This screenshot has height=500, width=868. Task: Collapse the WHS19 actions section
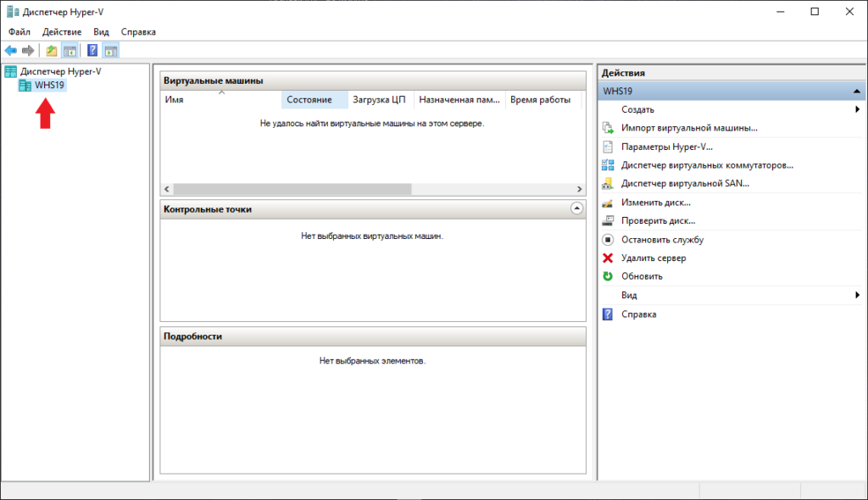tap(856, 92)
